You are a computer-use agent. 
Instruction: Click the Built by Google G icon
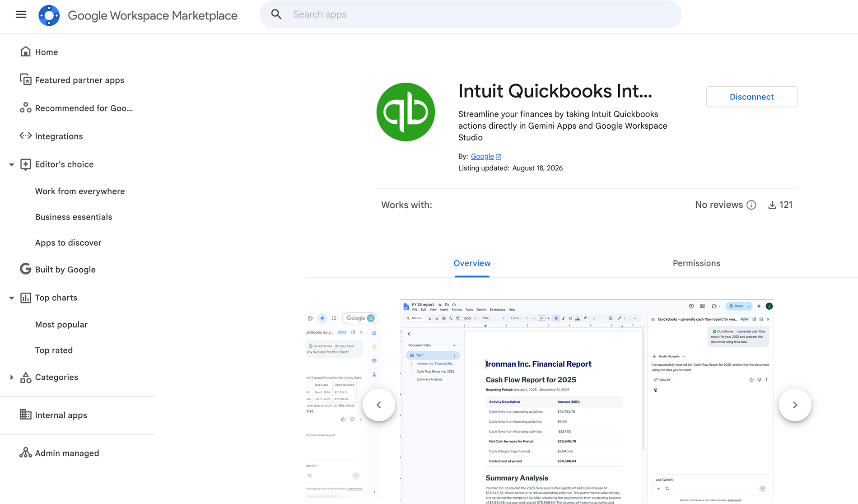pyautogui.click(x=26, y=269)
